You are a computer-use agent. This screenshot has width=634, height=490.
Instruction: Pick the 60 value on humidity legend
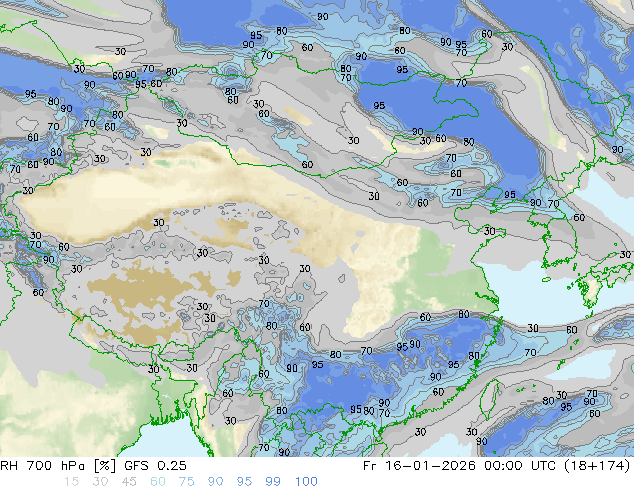pyautogui.click(x=157, y=482)
